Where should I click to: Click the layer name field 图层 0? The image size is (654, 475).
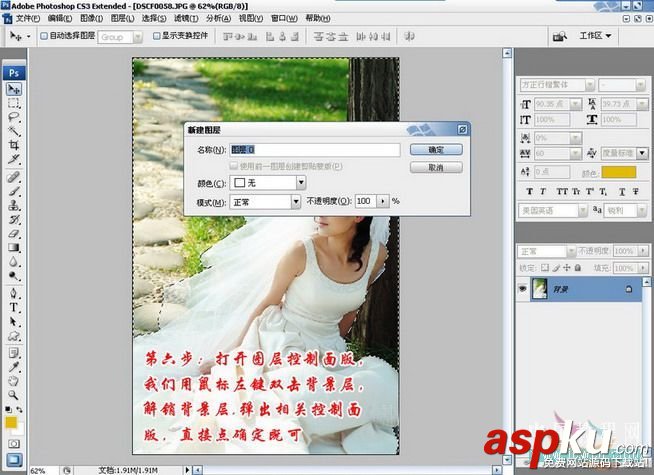coord(315,150)
